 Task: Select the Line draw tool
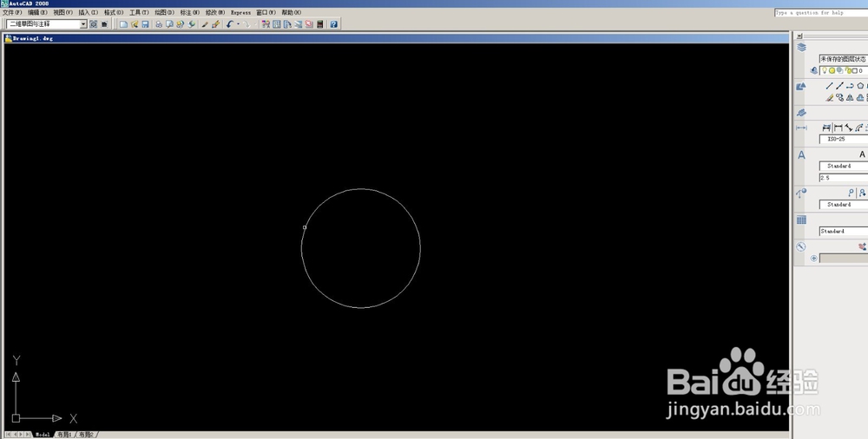click(829, 86)
